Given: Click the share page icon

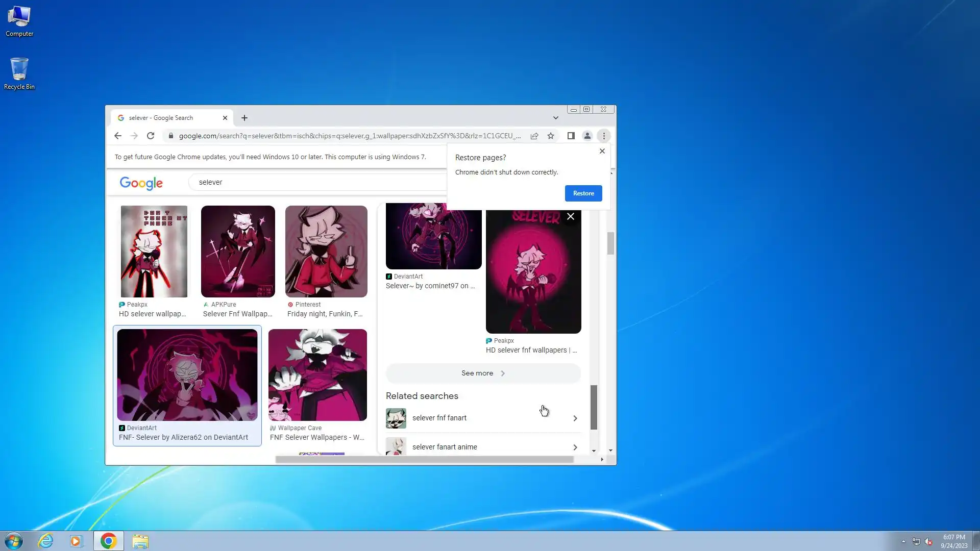Looking at the screenshot, I should [534, 136].
